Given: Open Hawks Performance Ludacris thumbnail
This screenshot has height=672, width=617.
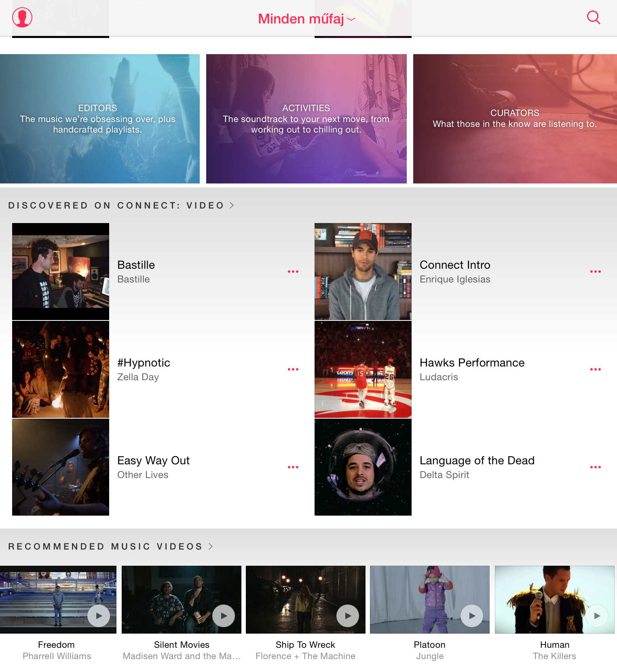Looking at the screenshot, I should point(363,369).
